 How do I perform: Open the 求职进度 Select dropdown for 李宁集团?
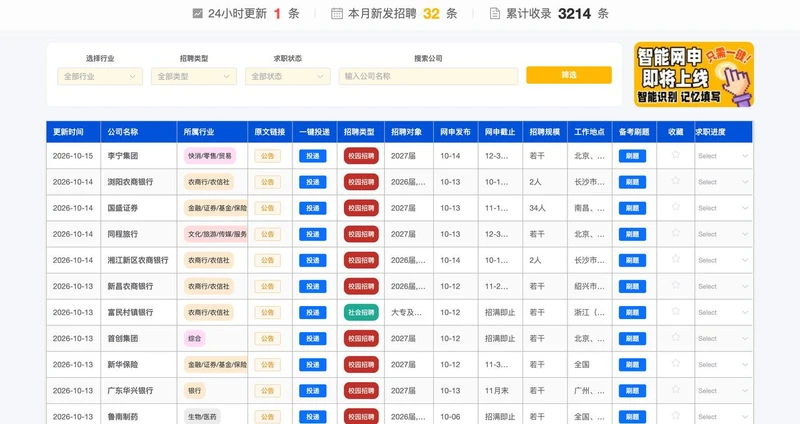[723, 156]
